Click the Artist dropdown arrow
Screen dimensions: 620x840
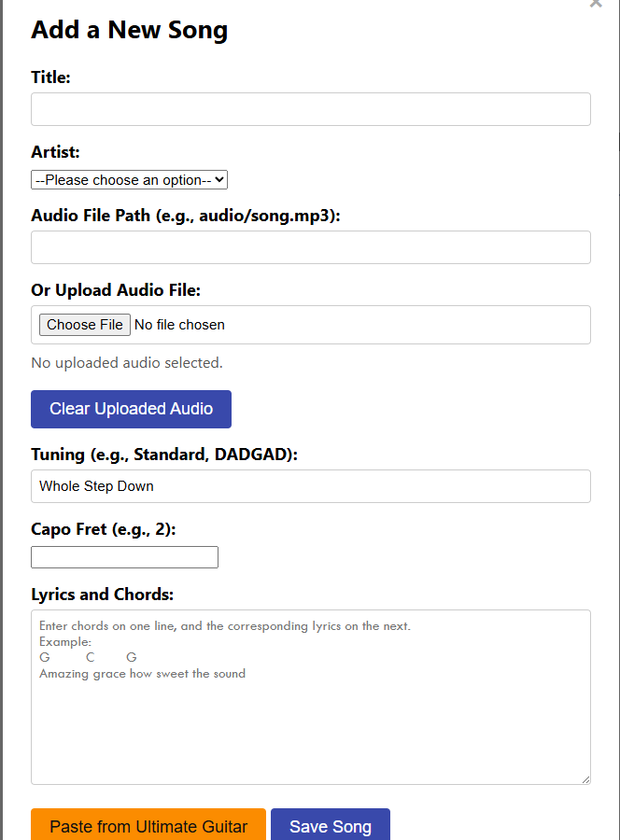pyautogui.click(x=220, y=179)
